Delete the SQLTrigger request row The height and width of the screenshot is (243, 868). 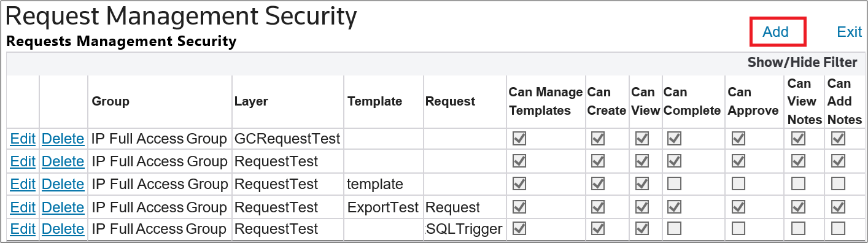pyautogui.click(x=63, y=229)
